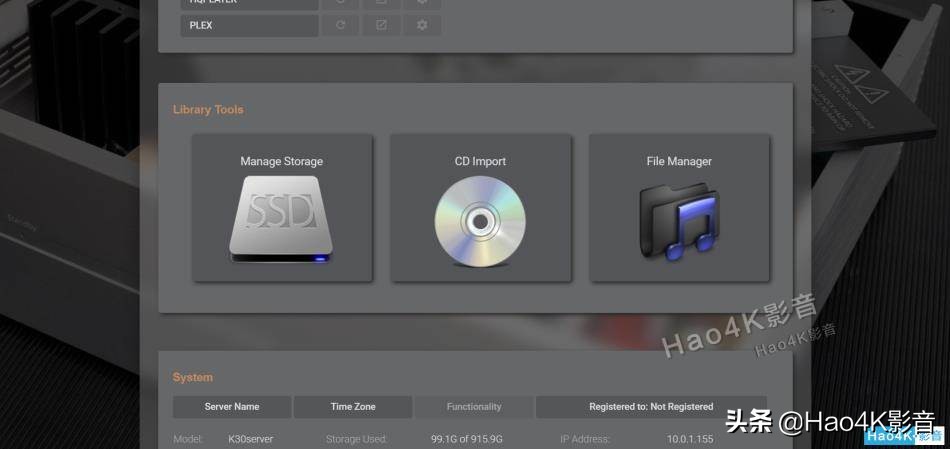This screenshot has height=449, width=950.
Task: Click the Time Zone button
Action: click(353, 407)
